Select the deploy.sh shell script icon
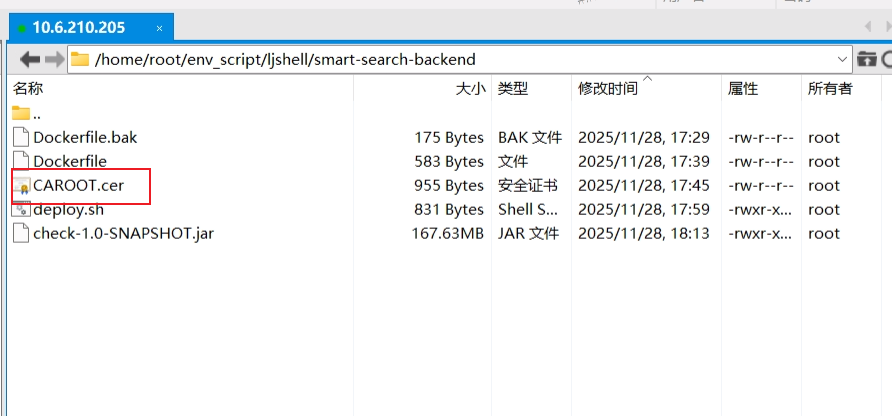Viewport: 892px width, 416px height. coord(21,210)
